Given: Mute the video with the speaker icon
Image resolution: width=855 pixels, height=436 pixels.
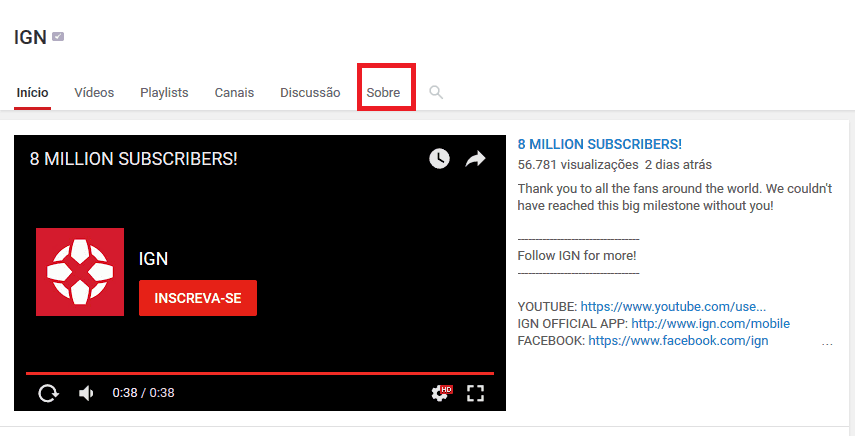Looking at the screenshot, I should pyautogui.click(x=86, y=393).
